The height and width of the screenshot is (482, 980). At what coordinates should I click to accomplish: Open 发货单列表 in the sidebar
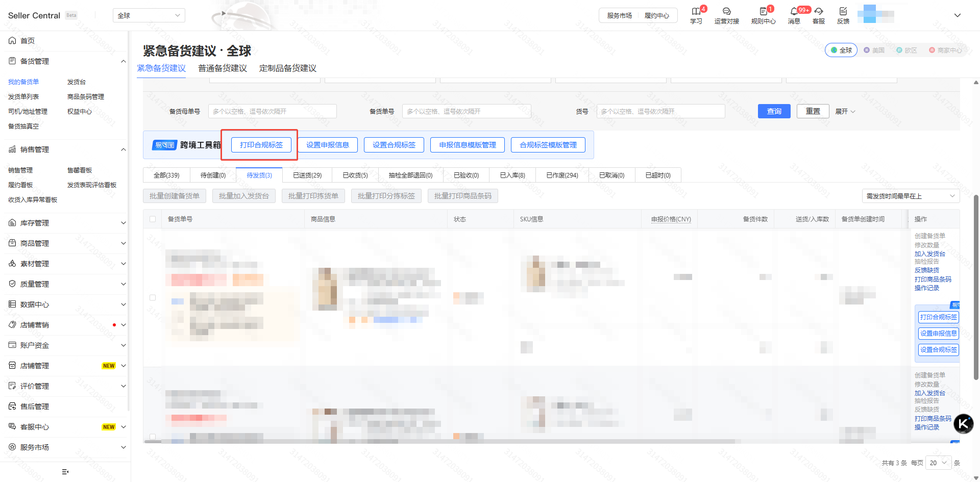23,96
